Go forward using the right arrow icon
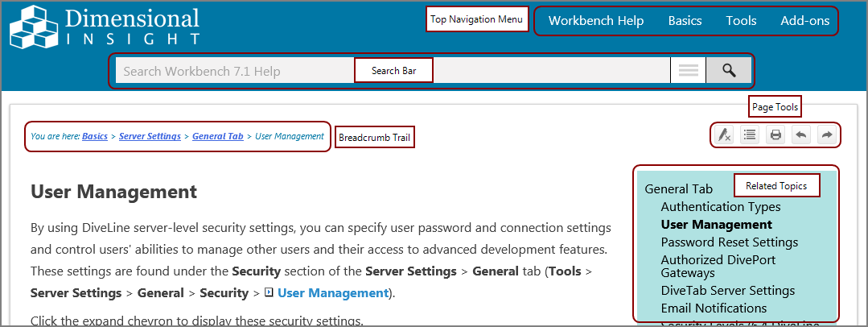 tap(826, 135)
